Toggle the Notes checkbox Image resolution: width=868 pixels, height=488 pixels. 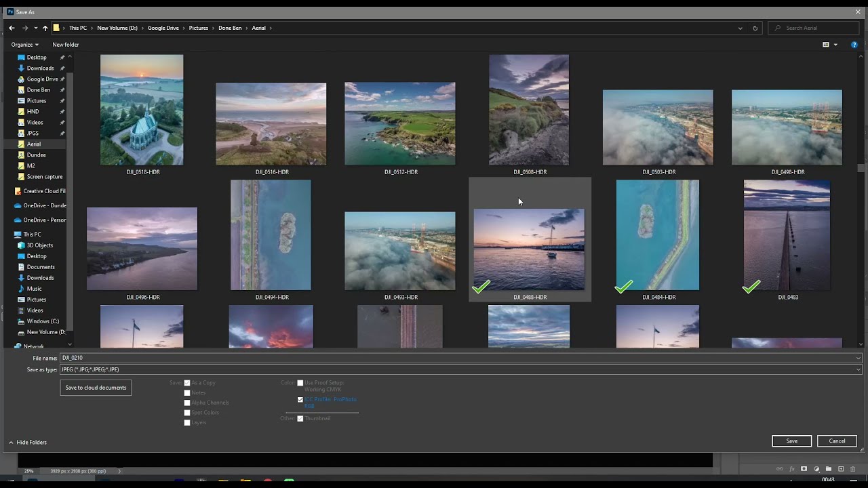187,392
